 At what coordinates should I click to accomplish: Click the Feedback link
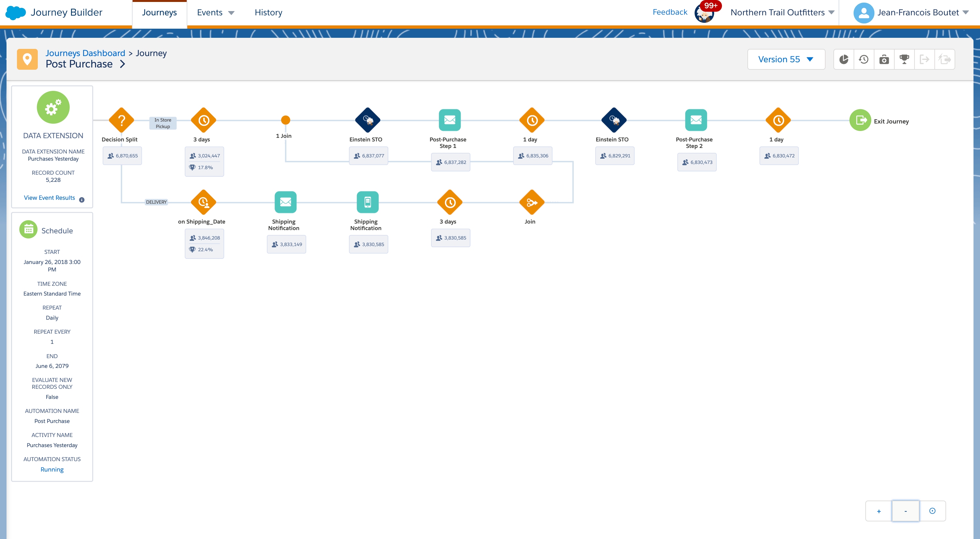pyautogui.click(x=670, y=12)
